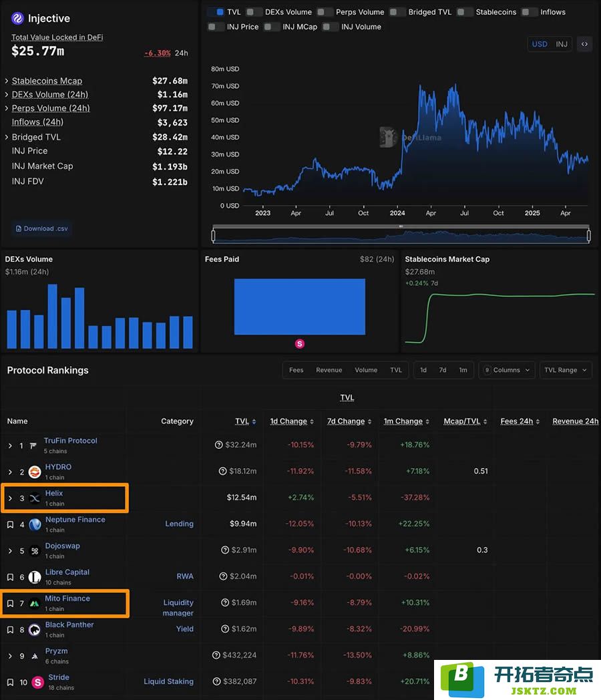This screenshot has height=700, width=601.
Task: Open the chart embed code icon
Action: click(584, 44)
